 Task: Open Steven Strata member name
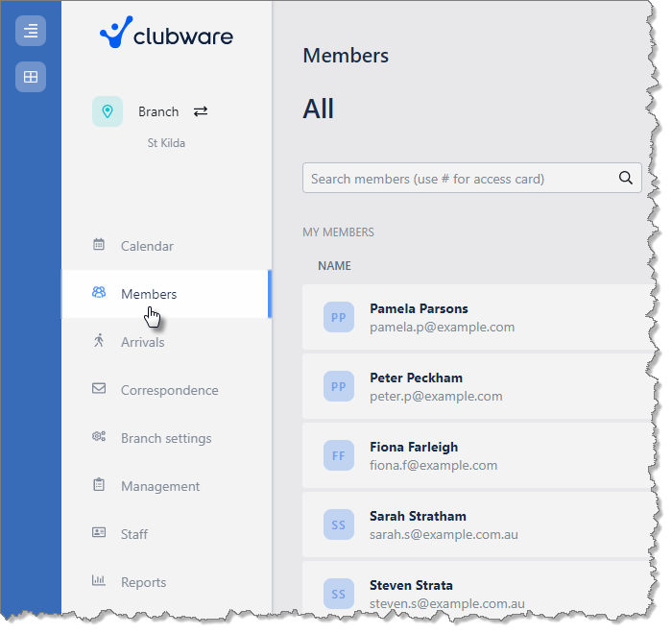point(411,586)
